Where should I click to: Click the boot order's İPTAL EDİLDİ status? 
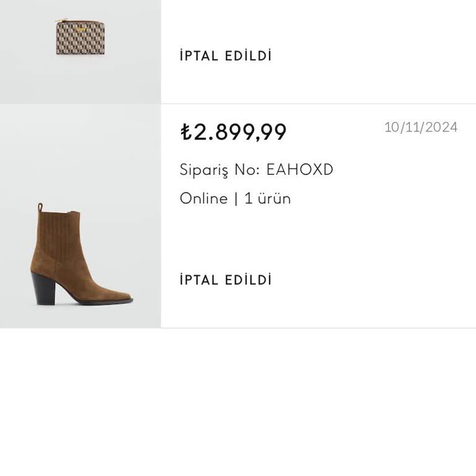click(226, 280)
